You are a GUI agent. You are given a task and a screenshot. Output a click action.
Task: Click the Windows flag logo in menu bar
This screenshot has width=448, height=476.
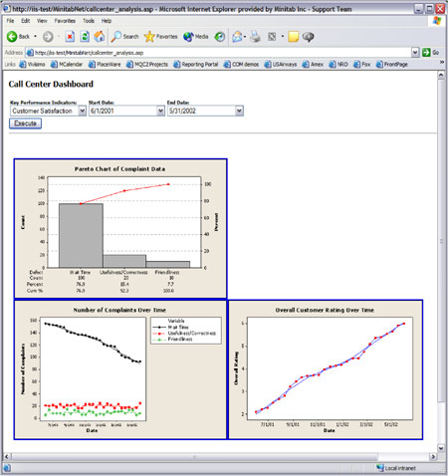(x=437, y=21)
